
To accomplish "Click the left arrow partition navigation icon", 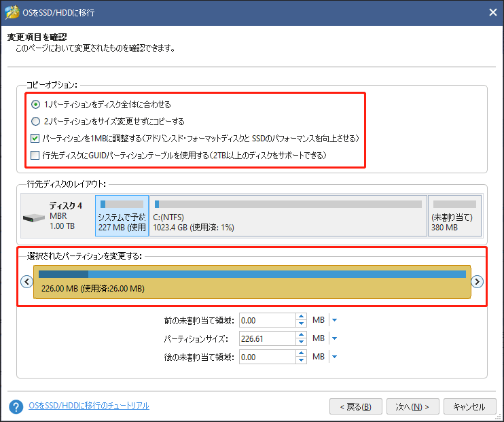I will pyautogui.click(x=27, y=281).
